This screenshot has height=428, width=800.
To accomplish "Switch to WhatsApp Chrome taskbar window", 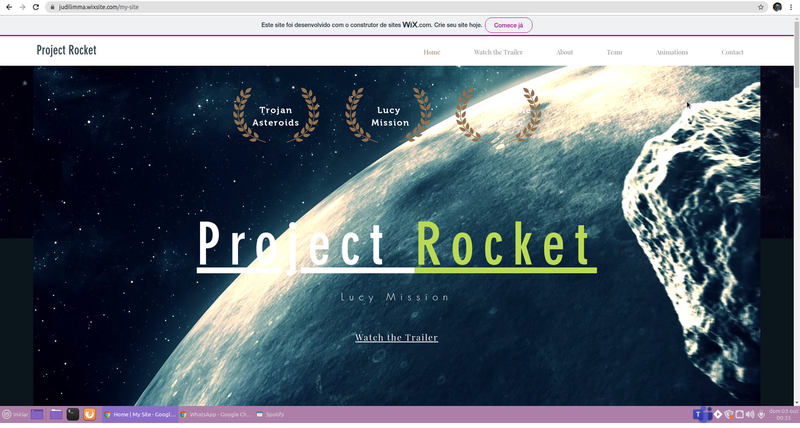I will tap(216, 414).
